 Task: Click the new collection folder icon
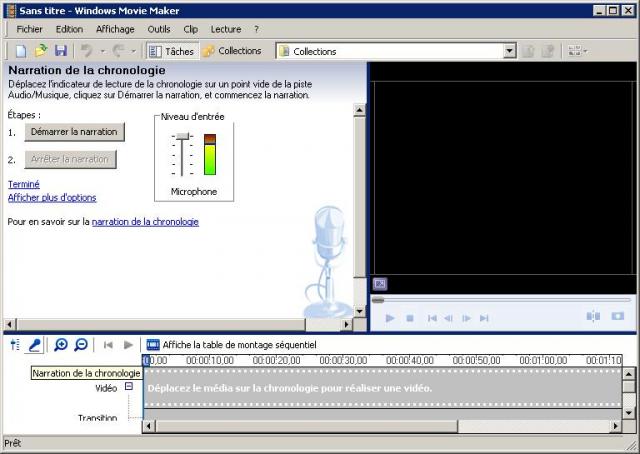548,51
